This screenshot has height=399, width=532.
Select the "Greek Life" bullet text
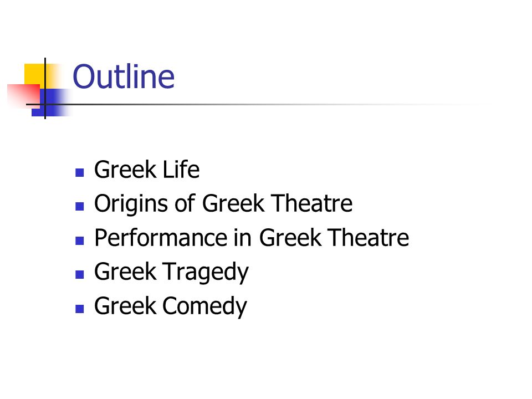pyautogui.click(x=146, y=170)
